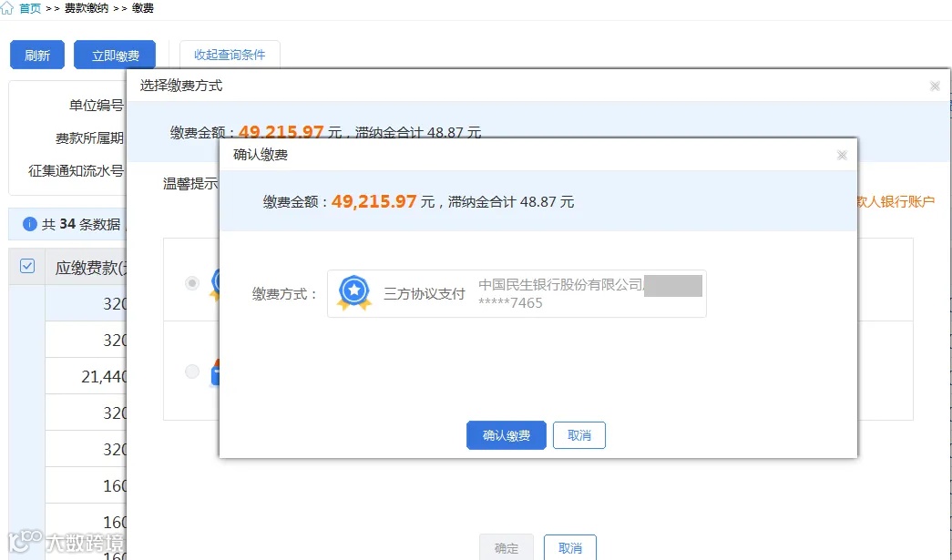The image size is (952, 560).
Task: Click the masked account number *****7465
Action: (510, 302)
